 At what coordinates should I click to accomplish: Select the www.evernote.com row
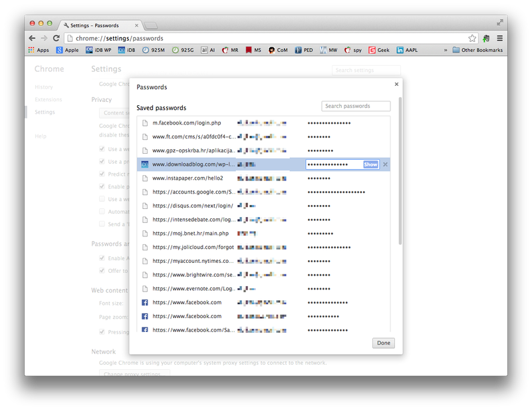click(x=263, y=289)
